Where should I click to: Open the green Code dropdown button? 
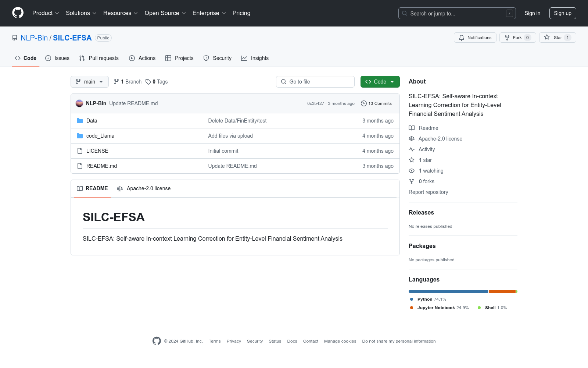click(x=380, y=82)
